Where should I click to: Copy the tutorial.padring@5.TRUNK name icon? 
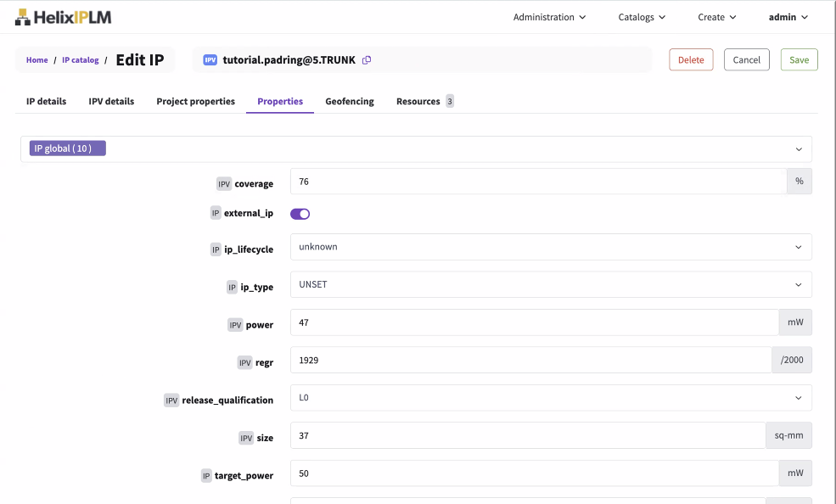(367, 60)
